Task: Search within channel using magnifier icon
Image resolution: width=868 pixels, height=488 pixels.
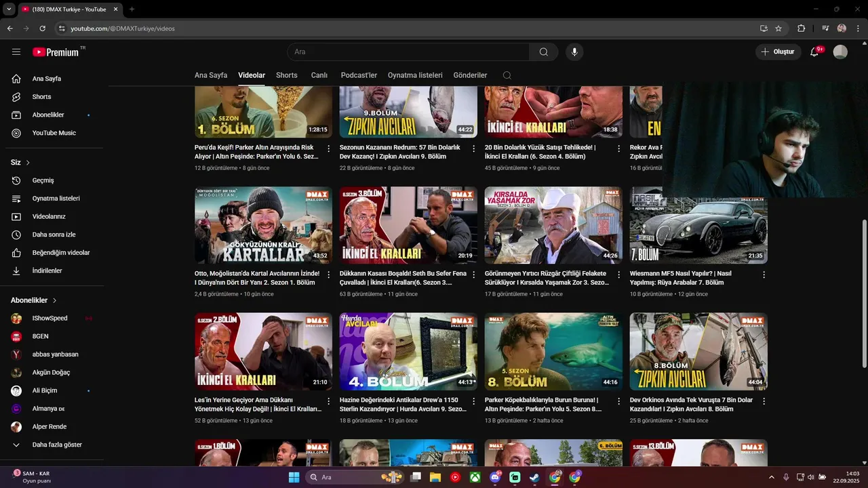Action: tap(507, 75)
